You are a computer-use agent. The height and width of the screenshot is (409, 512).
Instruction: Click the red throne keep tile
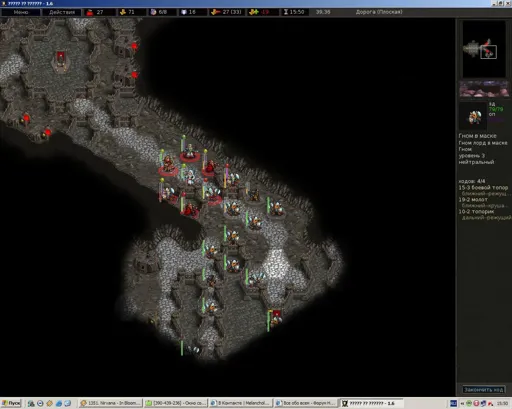click(60, 60)
